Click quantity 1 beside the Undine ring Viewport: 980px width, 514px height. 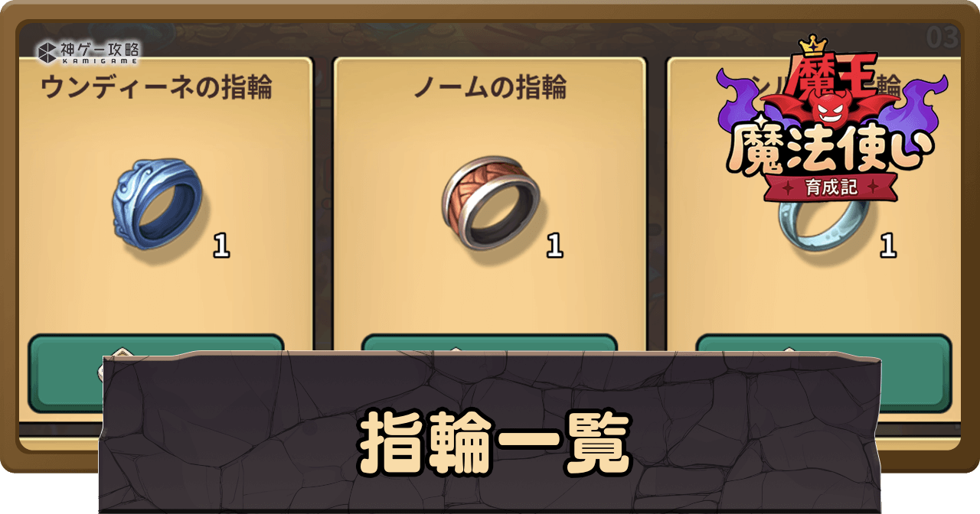[x=221, y=246]
